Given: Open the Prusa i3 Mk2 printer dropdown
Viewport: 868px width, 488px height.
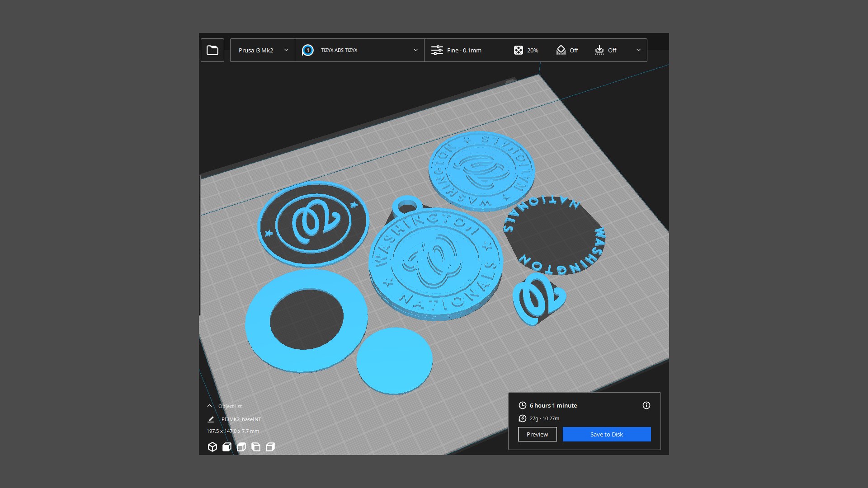Looking at the screenshot, I should 263,50.
